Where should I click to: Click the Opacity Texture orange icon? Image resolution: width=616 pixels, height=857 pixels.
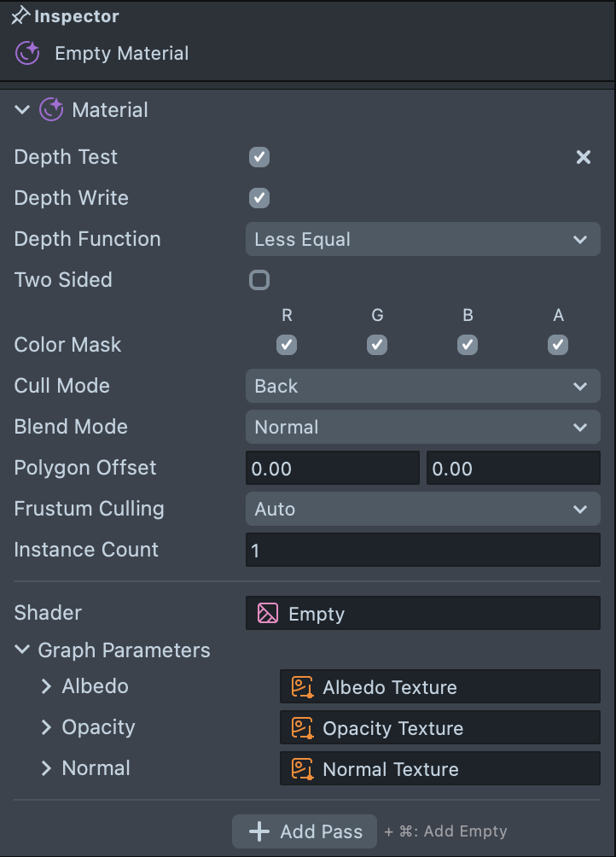coord(302,728)
